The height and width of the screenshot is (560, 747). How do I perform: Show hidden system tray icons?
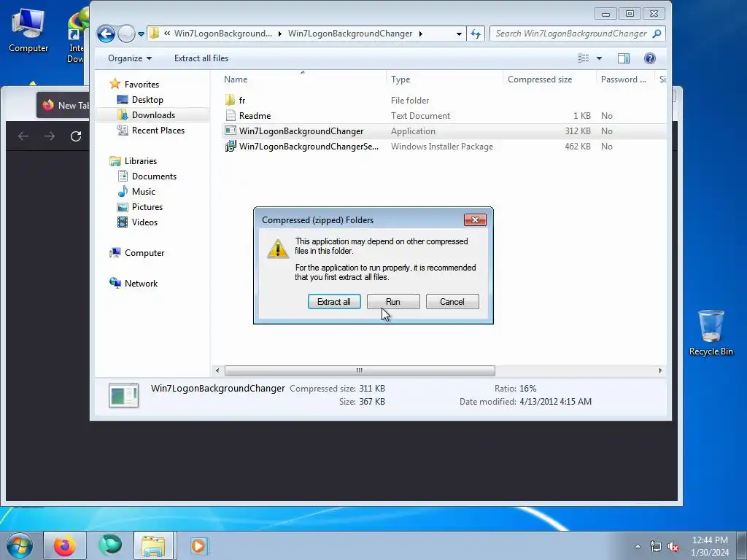tap(638, 546)
